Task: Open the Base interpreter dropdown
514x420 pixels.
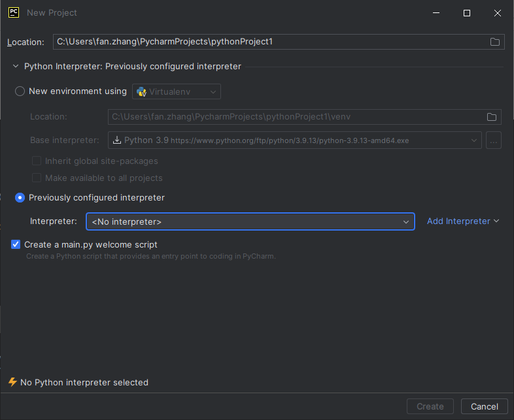Action: coord(295,140)
